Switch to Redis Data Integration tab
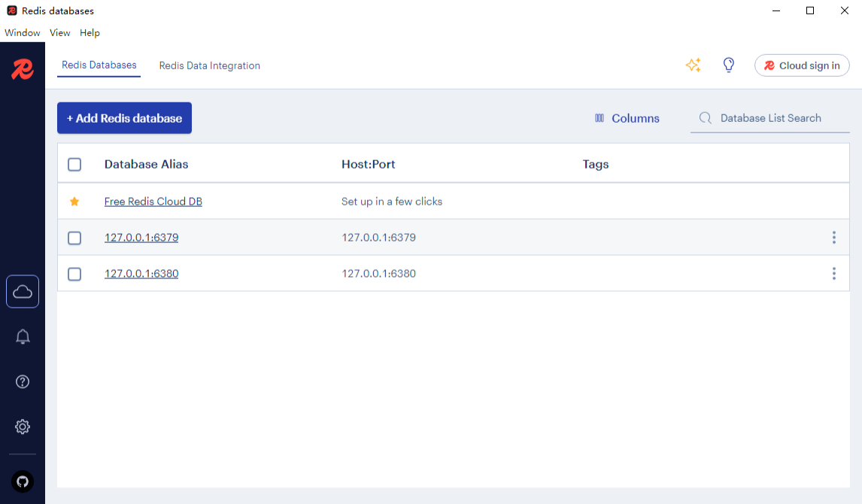The height and width of the screenshot is (504, 862). [209, 65]
